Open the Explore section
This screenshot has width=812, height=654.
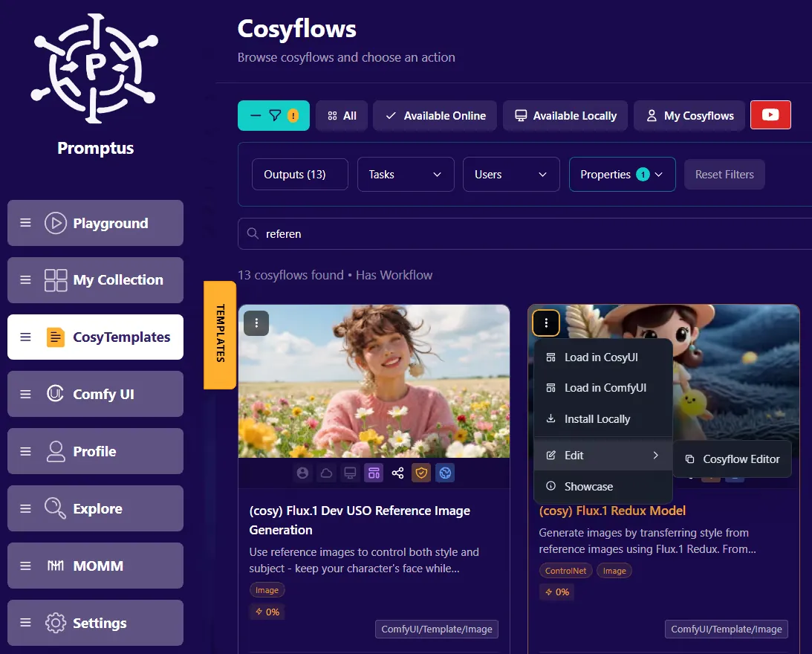click(x=95, y=508)
